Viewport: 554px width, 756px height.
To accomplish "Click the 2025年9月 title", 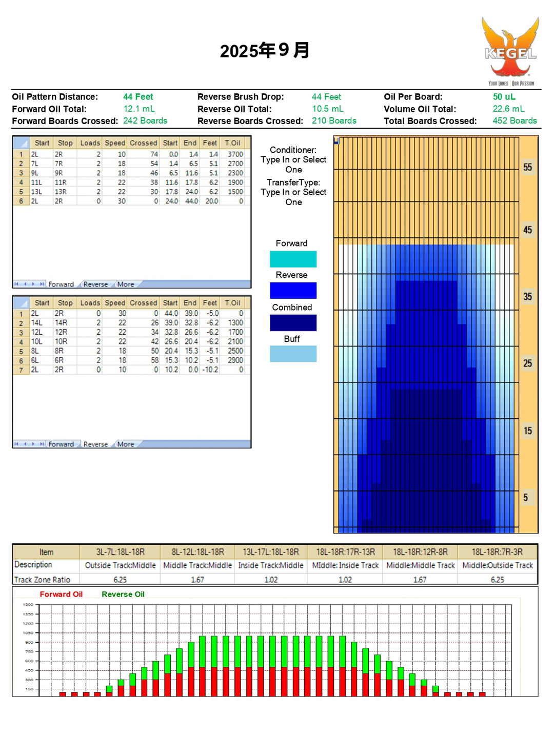I will pyautogui.click(x=265, y=50).
